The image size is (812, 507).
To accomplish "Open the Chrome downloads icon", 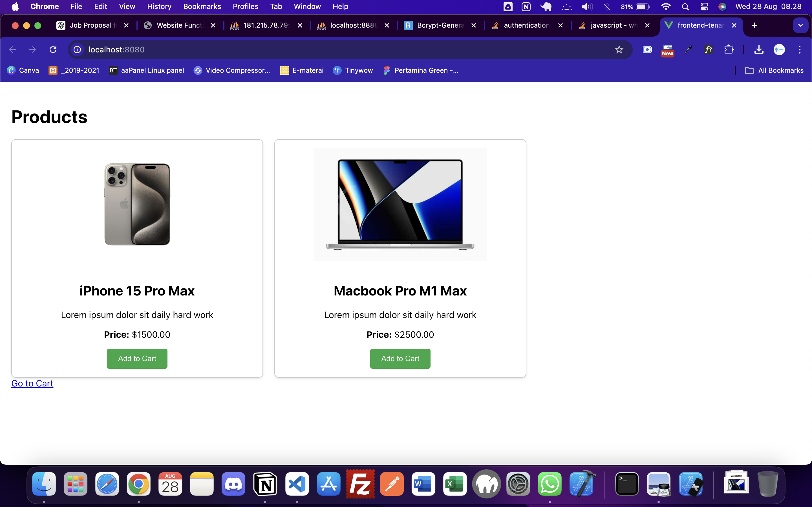I will 759,50.
